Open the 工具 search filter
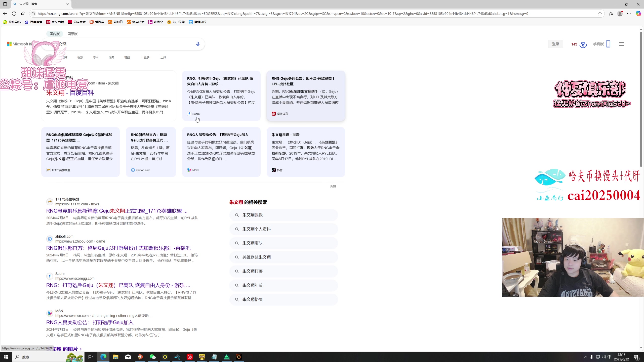This screenshot has height=362, width=644. click(x=163, y=57)
